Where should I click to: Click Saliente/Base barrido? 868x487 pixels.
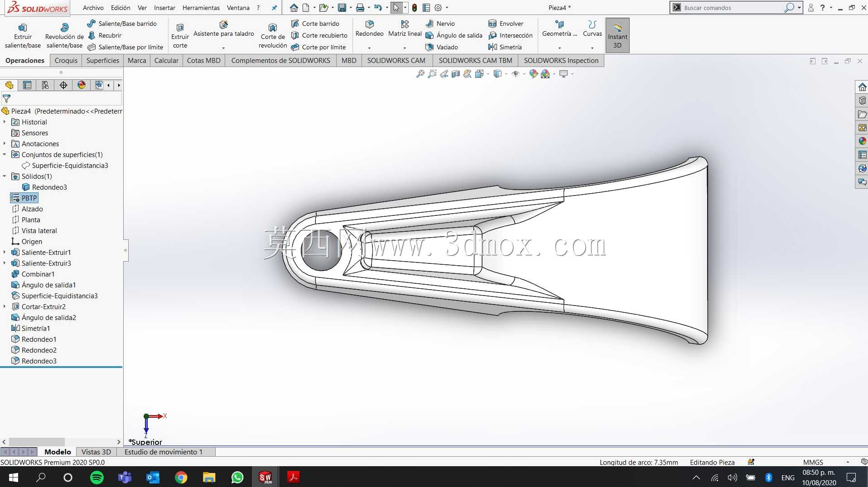(x=122, y=24)
